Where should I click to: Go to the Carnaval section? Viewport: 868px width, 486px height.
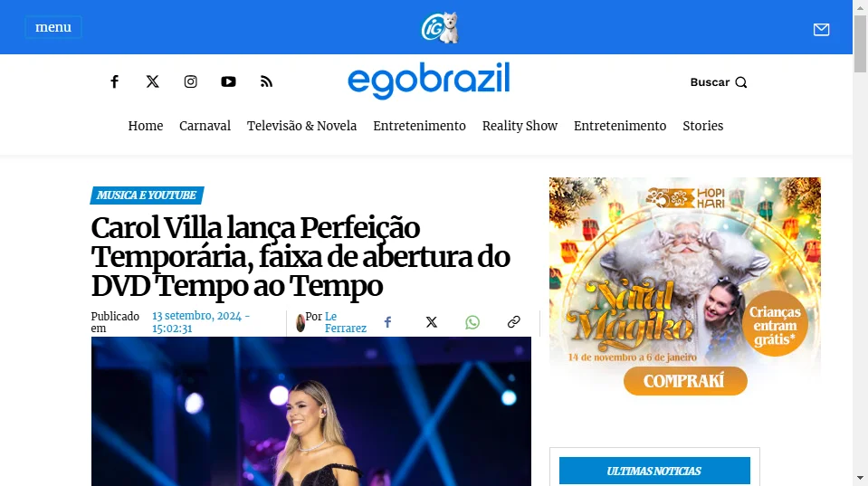click(205, 126)
